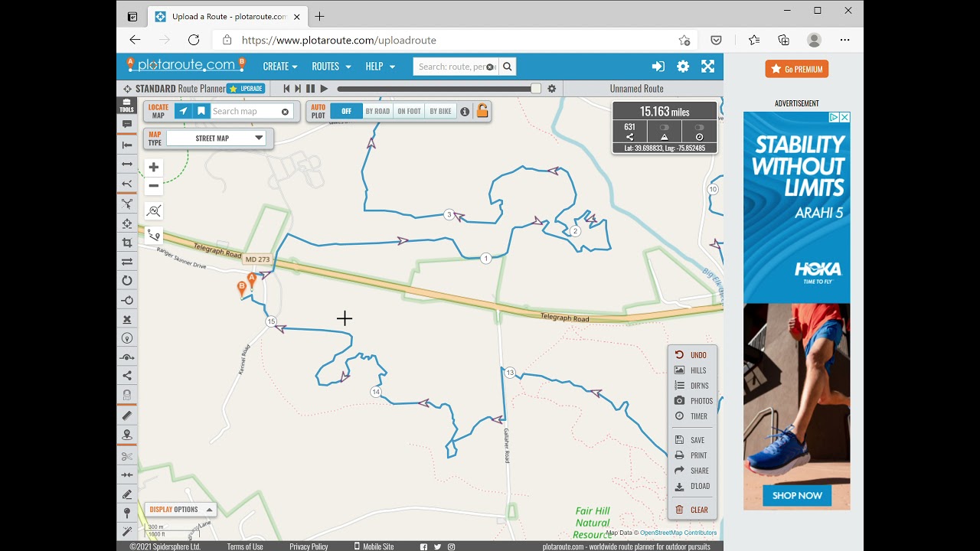Toggle the auto plot lock icon

tap(482, 111)
